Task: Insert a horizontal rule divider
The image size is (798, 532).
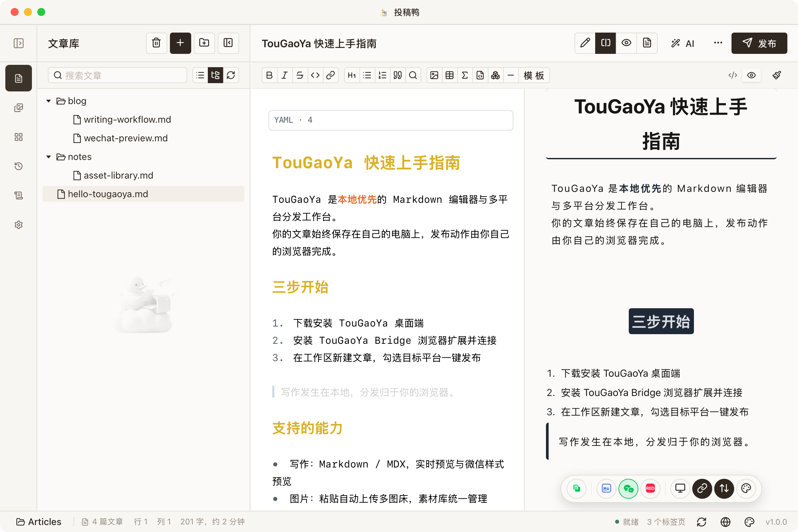Action: [x=511, y=75]
